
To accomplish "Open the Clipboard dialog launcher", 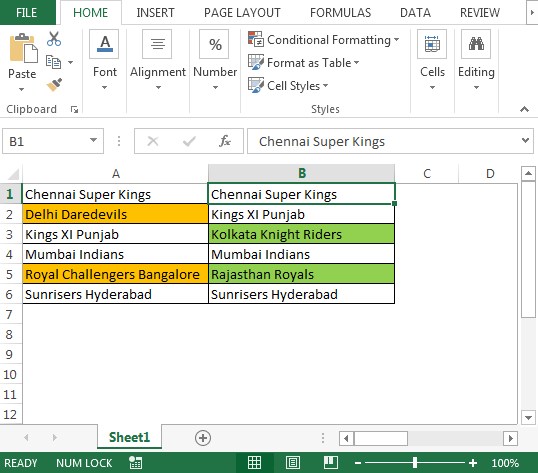I will 74,109.
